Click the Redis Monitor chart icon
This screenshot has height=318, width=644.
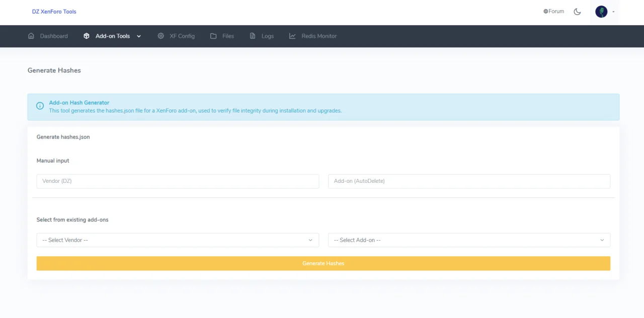coord(292,36)
